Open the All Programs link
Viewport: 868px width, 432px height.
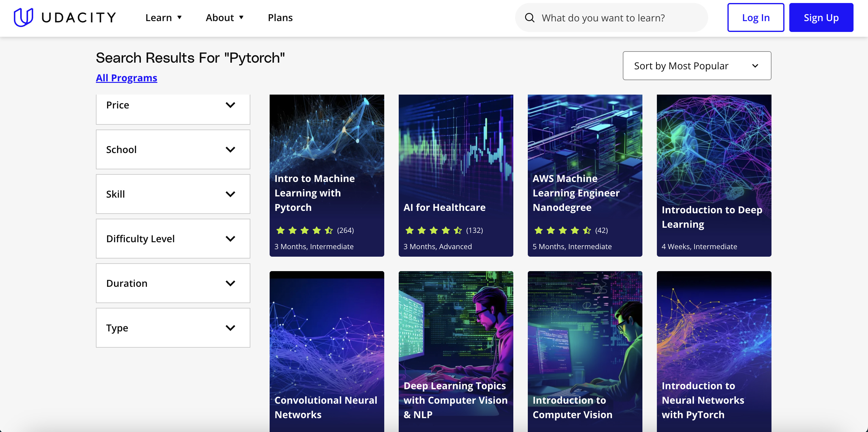coord(126,78)
